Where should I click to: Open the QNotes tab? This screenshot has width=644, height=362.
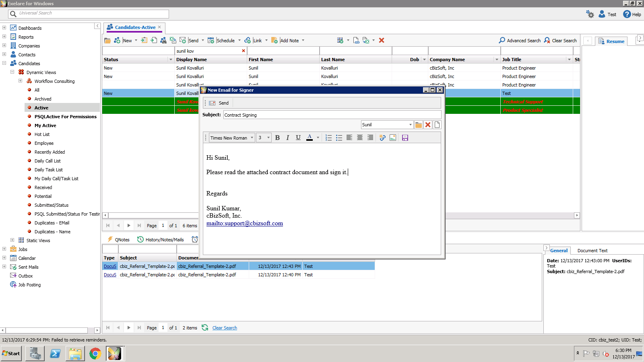pos(118,239)
